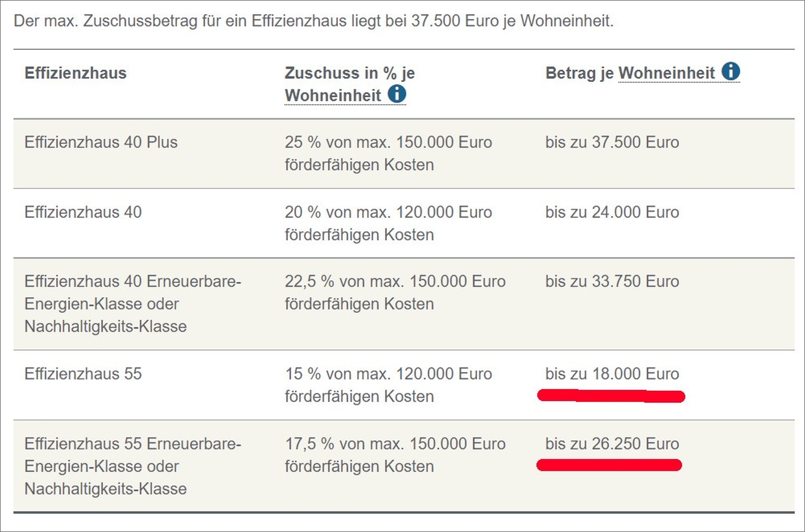Select the Effizienzhaus column header

tap(75, 73)
